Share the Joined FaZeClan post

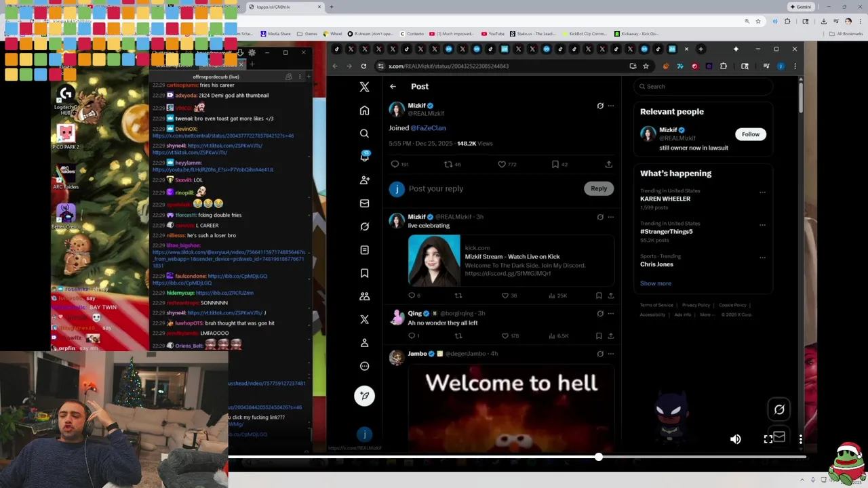pyautogui.click(x=608, y=164)
